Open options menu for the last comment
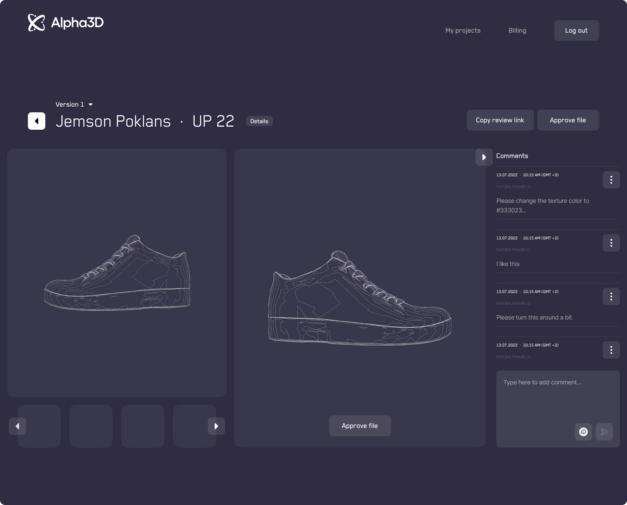 [611, 350]
